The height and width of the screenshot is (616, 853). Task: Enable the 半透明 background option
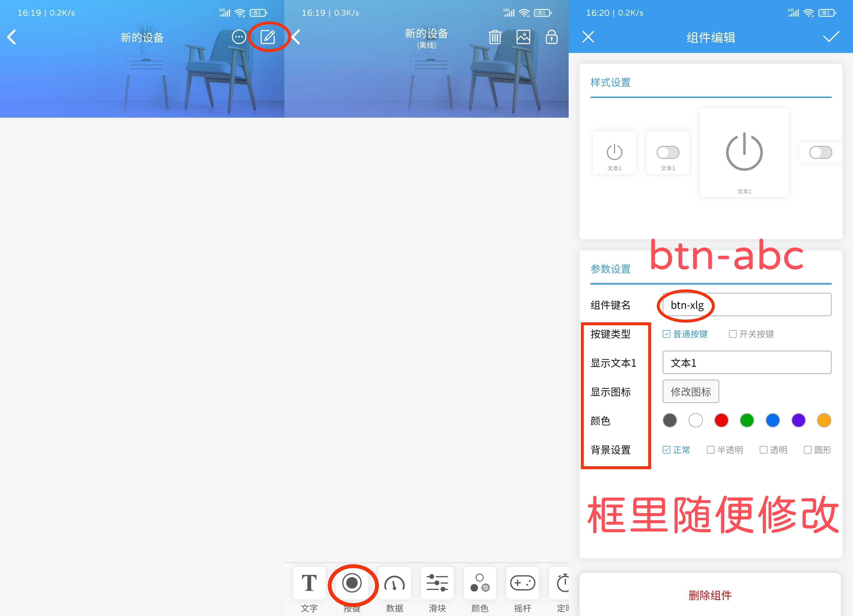coord(711,450)
